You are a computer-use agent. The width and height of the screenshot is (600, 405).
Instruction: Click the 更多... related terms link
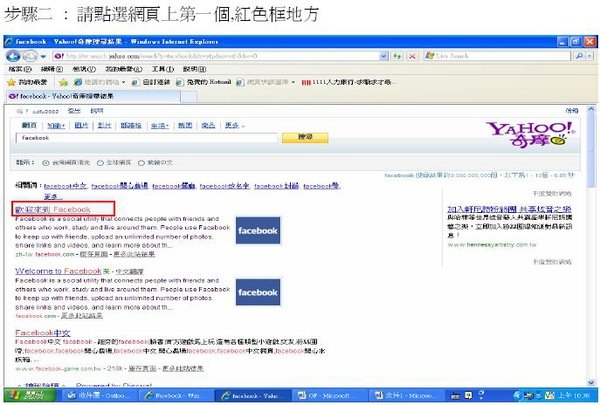coord(53,197)
